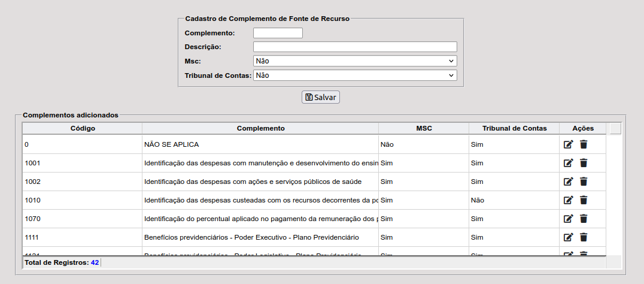The image size is (644, 284).
Task: Click the table's vertical scrollbar
Action: [615, 192]
